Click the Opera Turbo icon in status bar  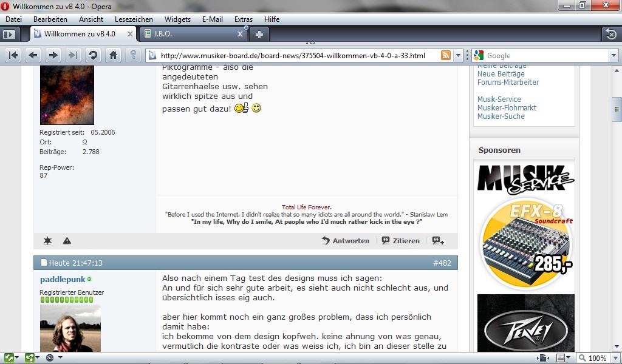(50, 358)
